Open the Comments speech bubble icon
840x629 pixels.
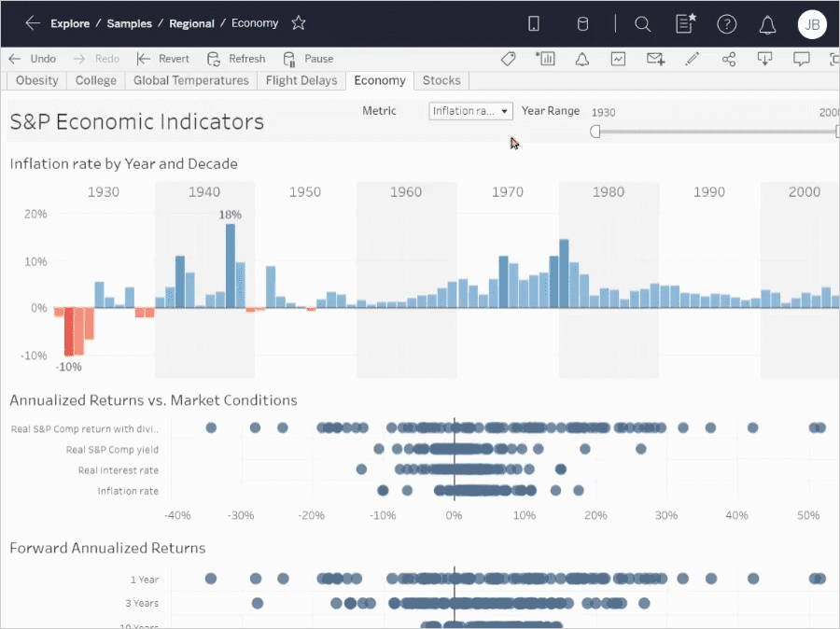pyautogui.click(x=801, y=59)
